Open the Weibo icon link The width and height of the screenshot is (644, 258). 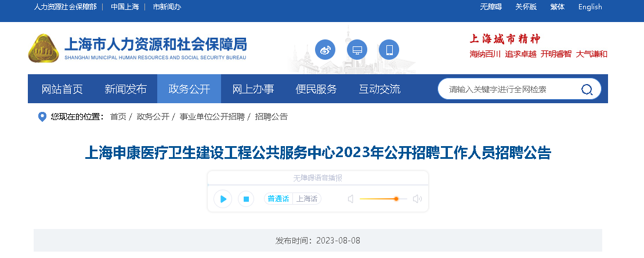click(x=325, y=50)
